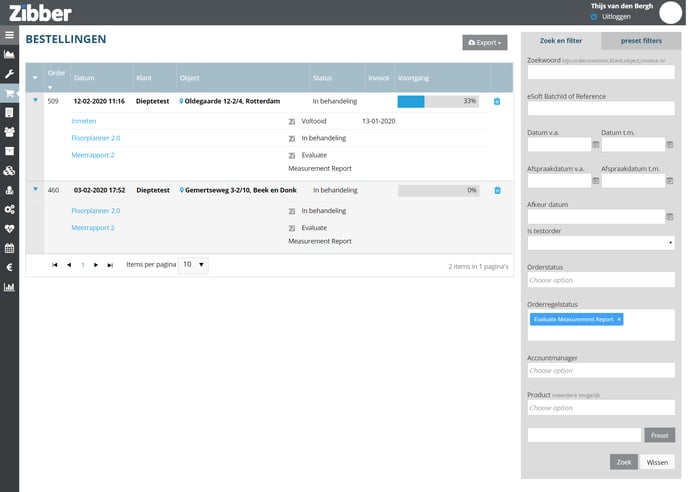Open the Export dropdown button

click(484, 43)
